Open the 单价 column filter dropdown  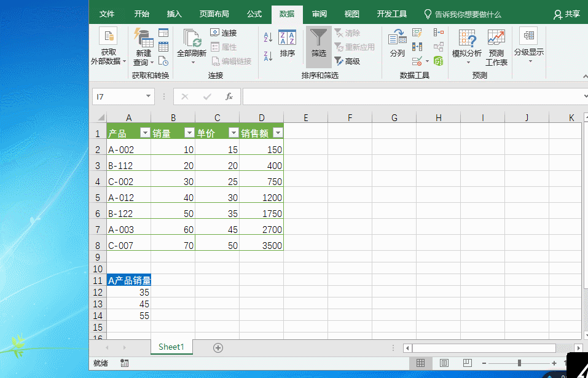(233, 133)
